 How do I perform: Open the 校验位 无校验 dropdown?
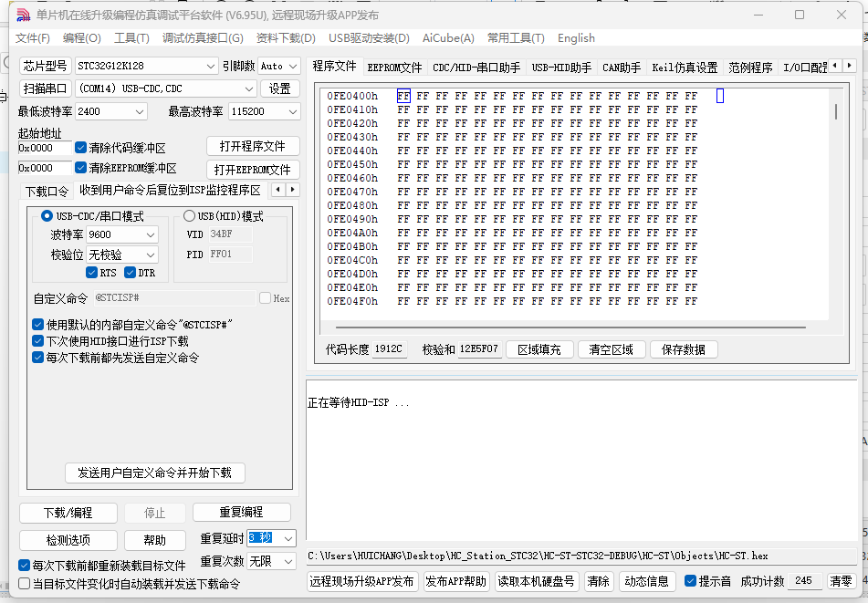[x=151, y=255]
